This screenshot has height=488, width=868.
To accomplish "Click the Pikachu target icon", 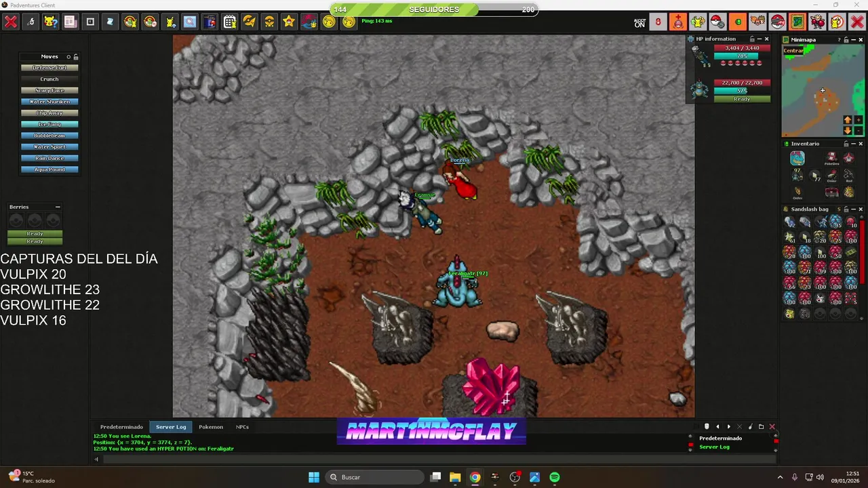I will click(x=837, y=22).
